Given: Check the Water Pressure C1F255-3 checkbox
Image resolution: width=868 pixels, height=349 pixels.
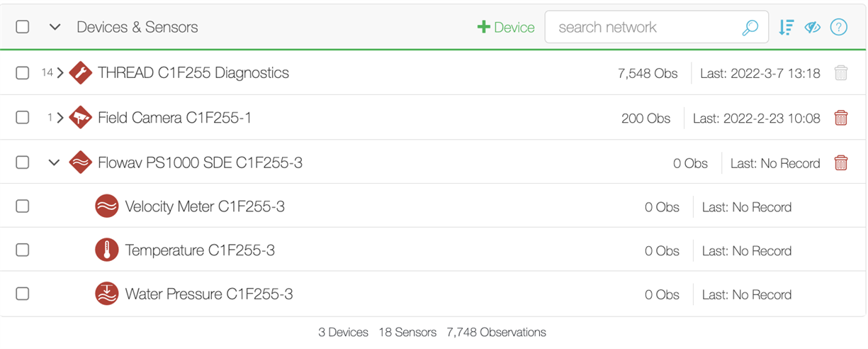Looking at the screenshot, I should pos(23,294).
